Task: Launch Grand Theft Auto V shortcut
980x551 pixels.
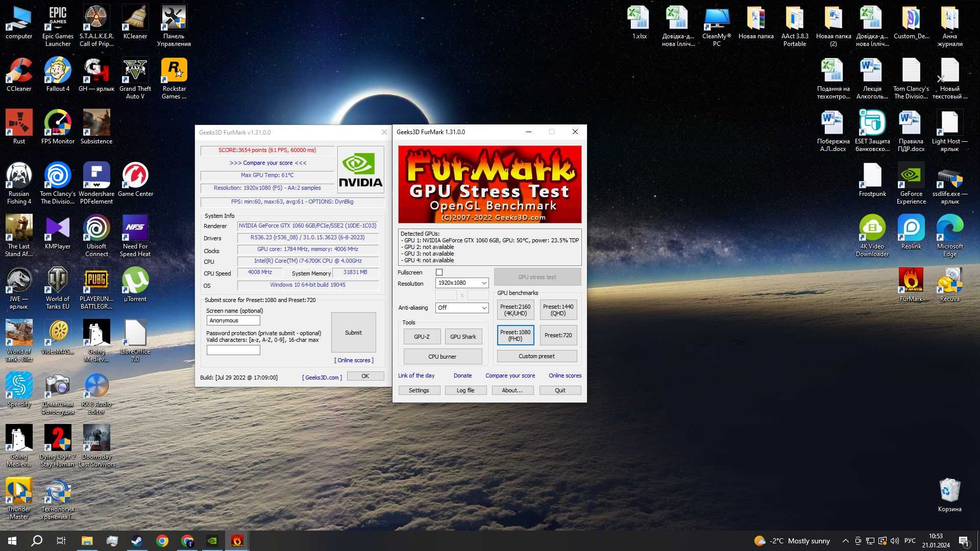Action: (x=135, y=78)
